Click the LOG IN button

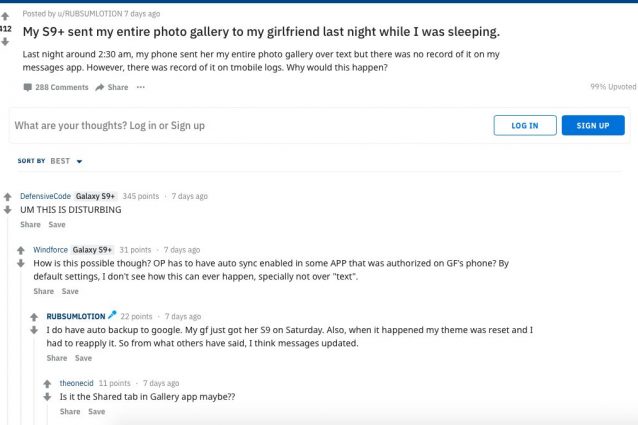(525, 125)
